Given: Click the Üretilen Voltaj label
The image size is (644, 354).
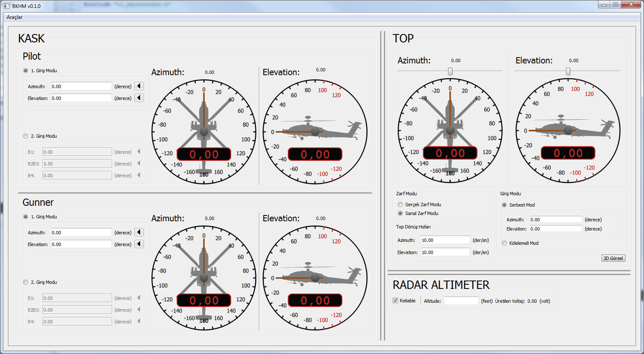Looking at the screenshot, I should tap(510, 301).
